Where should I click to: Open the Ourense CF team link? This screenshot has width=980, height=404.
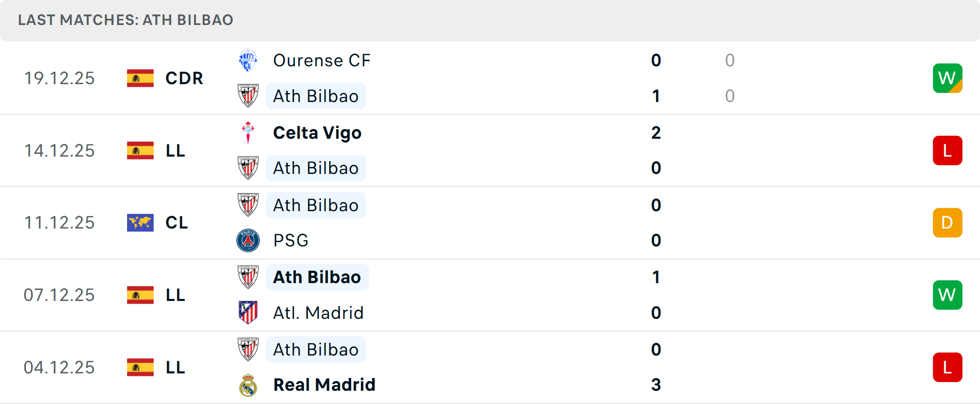(322, 61)
